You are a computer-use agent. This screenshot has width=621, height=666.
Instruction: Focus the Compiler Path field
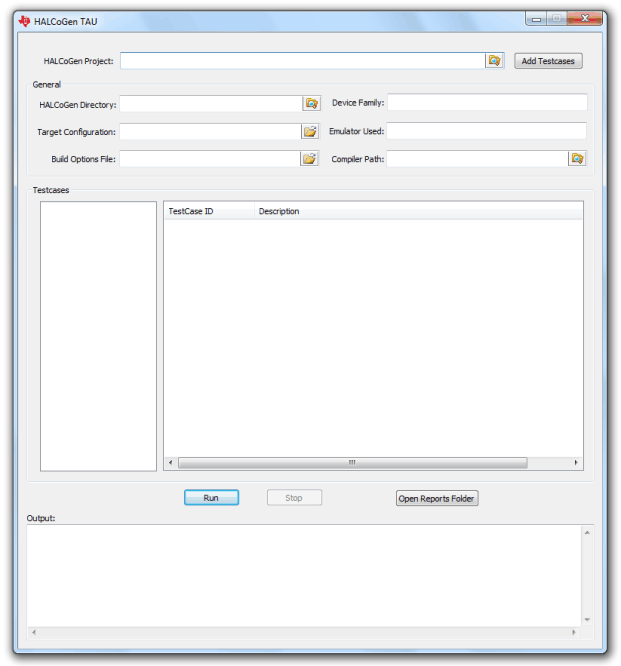tap(477, 159)
